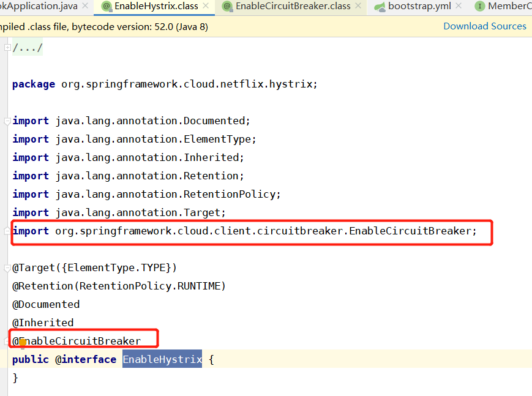Click the import of annotation.Inherited
532x396 pixels.
click(x=128, y=157)
